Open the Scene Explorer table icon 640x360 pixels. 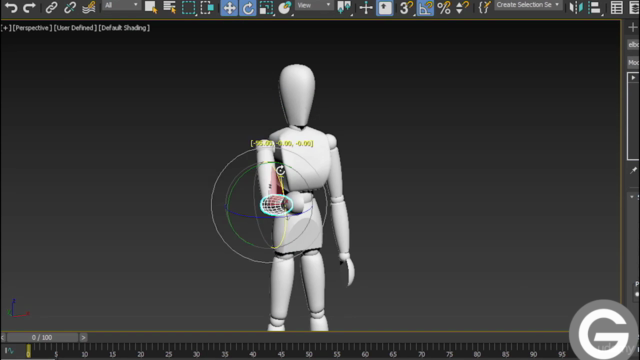click(616, 8)
